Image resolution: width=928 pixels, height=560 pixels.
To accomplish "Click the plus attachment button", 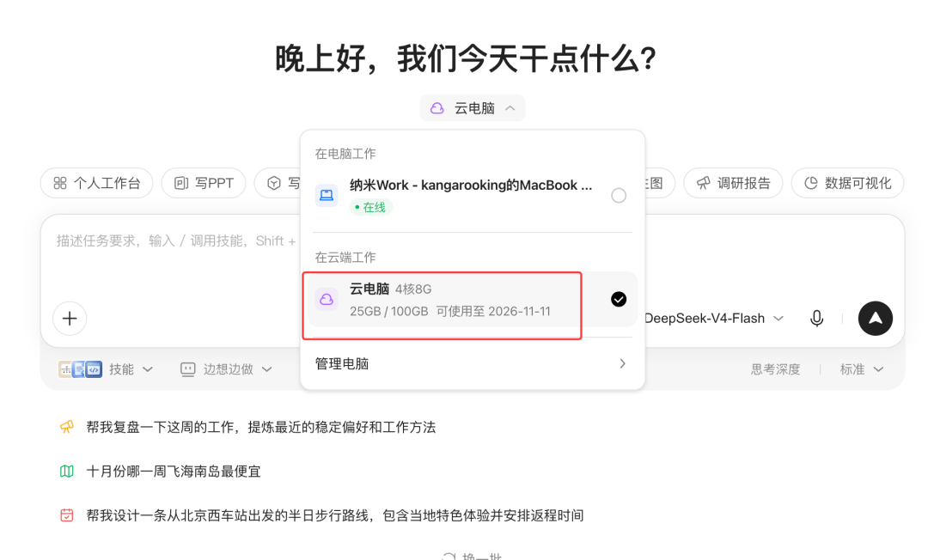I will 70,318.
